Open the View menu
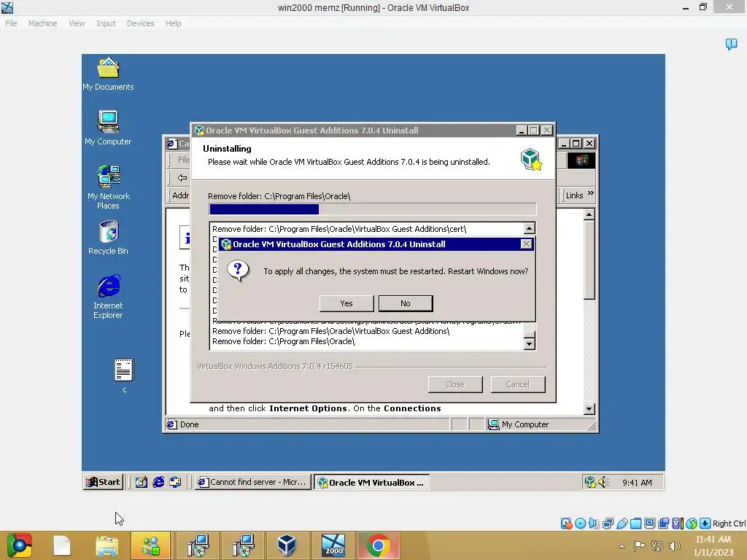The image size is (747, 560). [76, 23]
